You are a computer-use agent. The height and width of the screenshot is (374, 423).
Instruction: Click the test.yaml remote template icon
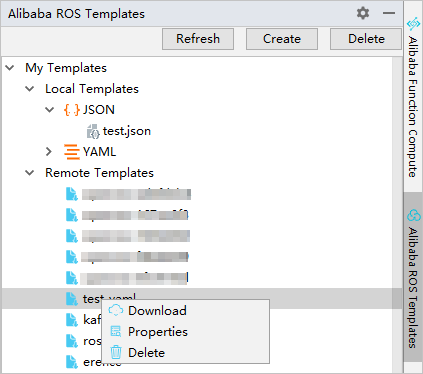pyautogui.click(x=72, y=299)
